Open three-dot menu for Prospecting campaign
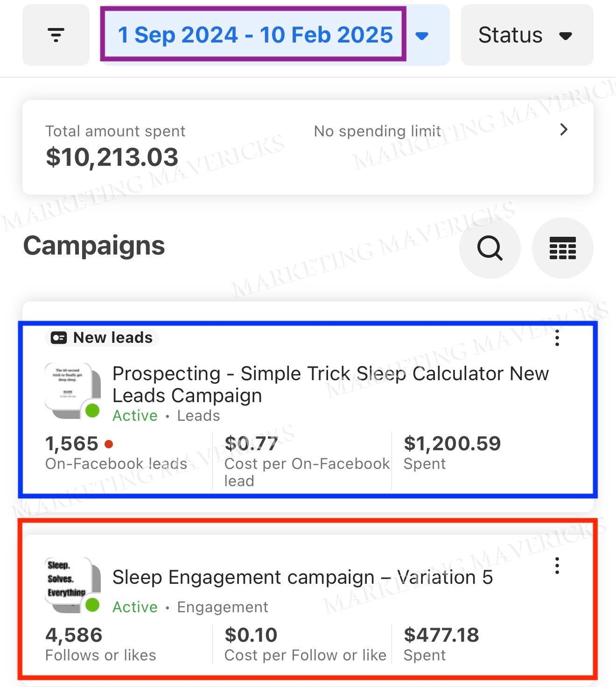Image resolution: width=616 pixels, height=687 pixels. (557, 338)
